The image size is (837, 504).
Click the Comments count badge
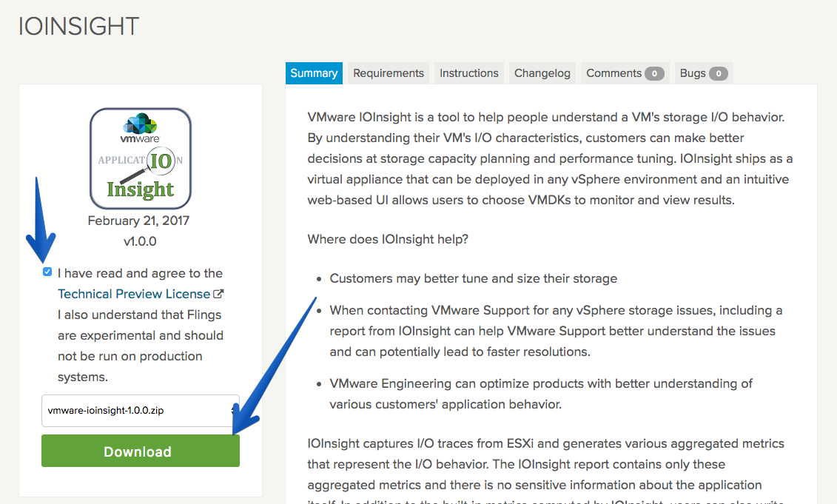click(x=654, y=74)
